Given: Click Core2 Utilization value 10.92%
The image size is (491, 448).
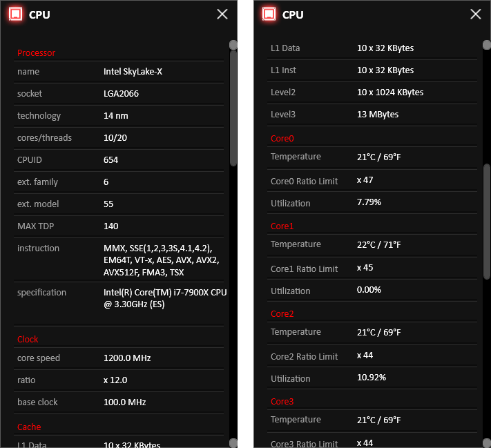Looking at the screenshot, I should (372, 378).
